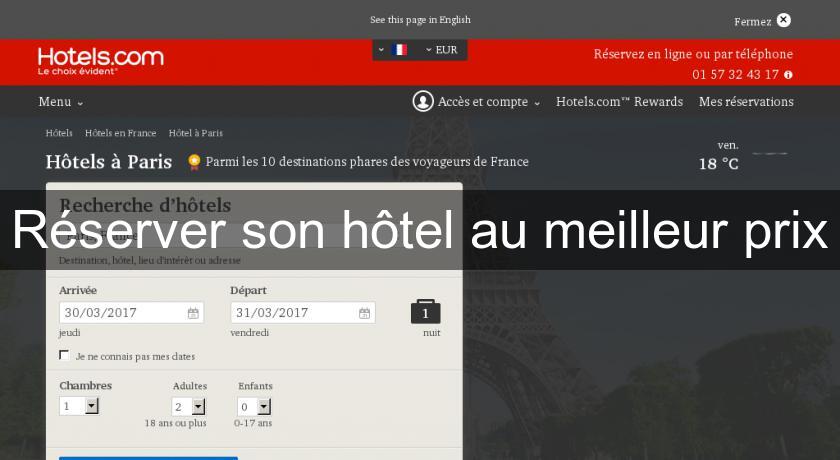Viewport: 840px width, 460px height.
Task: Click the suitcase nights icon
Action: point(425,312)
